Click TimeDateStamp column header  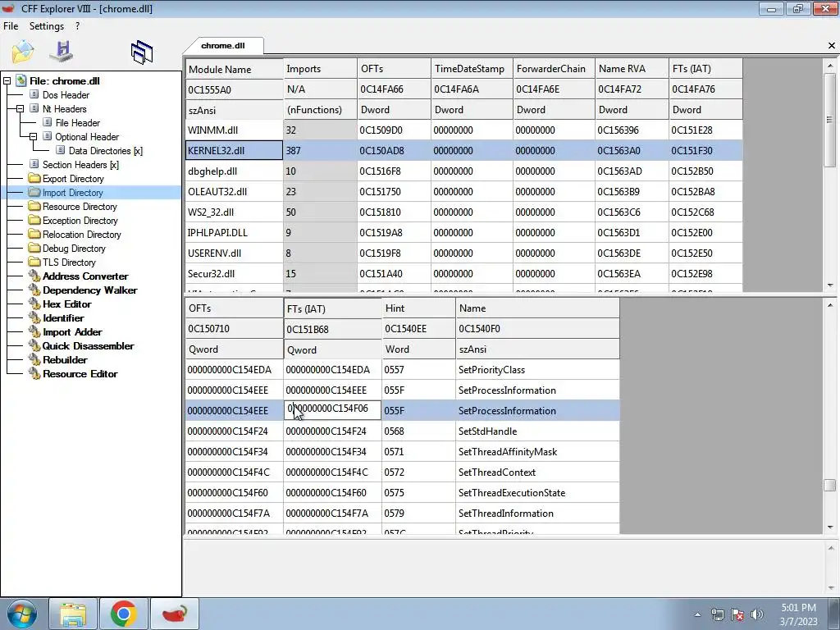click(472, 69)
